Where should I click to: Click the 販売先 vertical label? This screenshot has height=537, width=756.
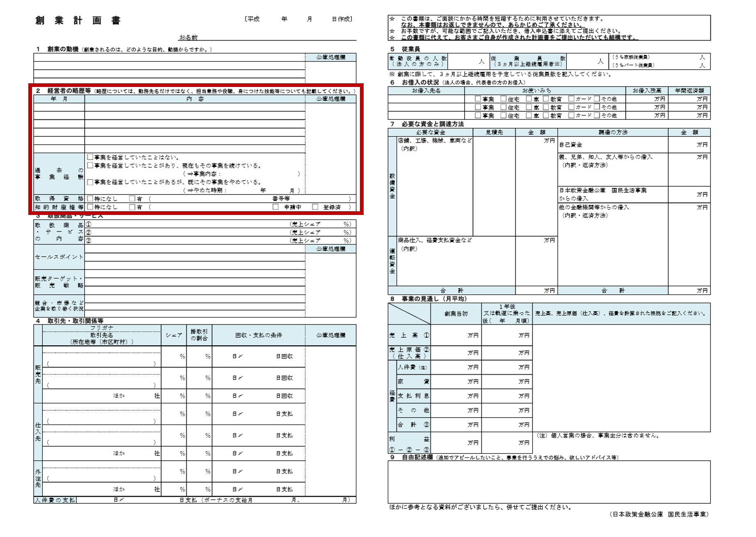38,375
